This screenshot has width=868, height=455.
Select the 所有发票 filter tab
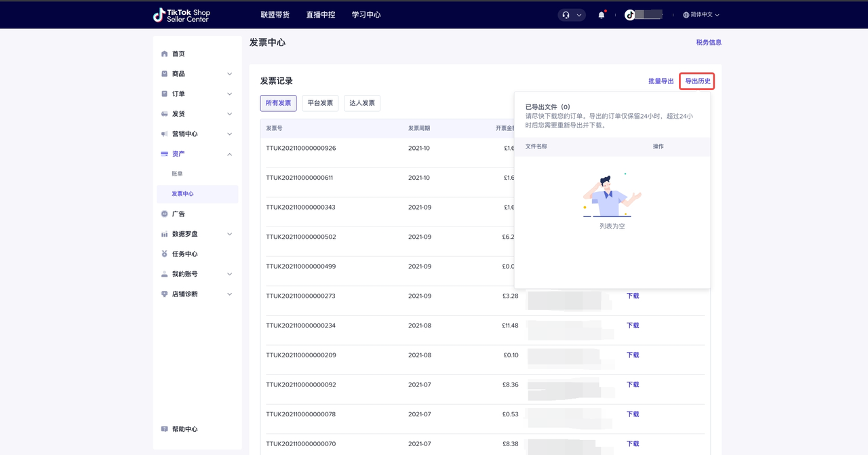click(278, 103)
